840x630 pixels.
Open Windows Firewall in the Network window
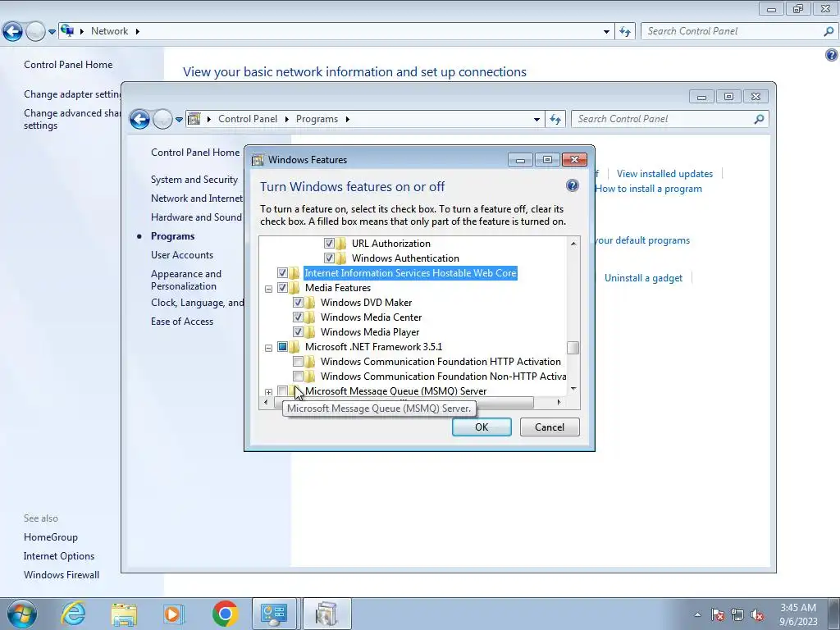point(61,575)
